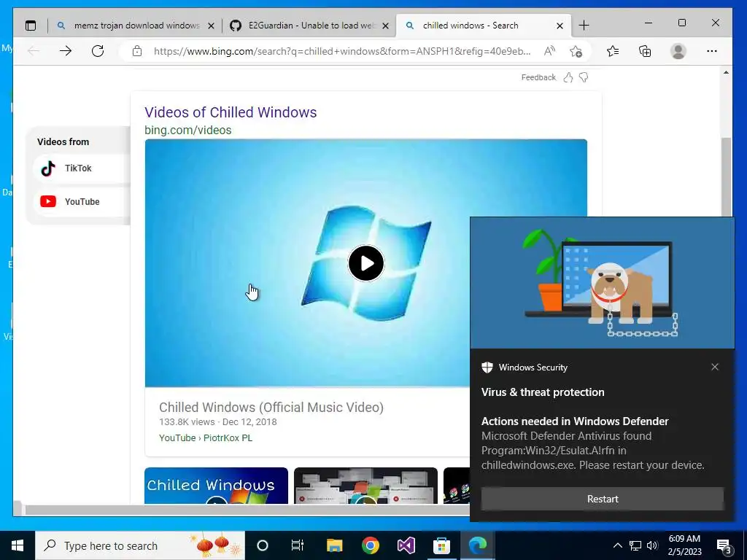
Task: Open Settings and more menu
Action: 712,51
